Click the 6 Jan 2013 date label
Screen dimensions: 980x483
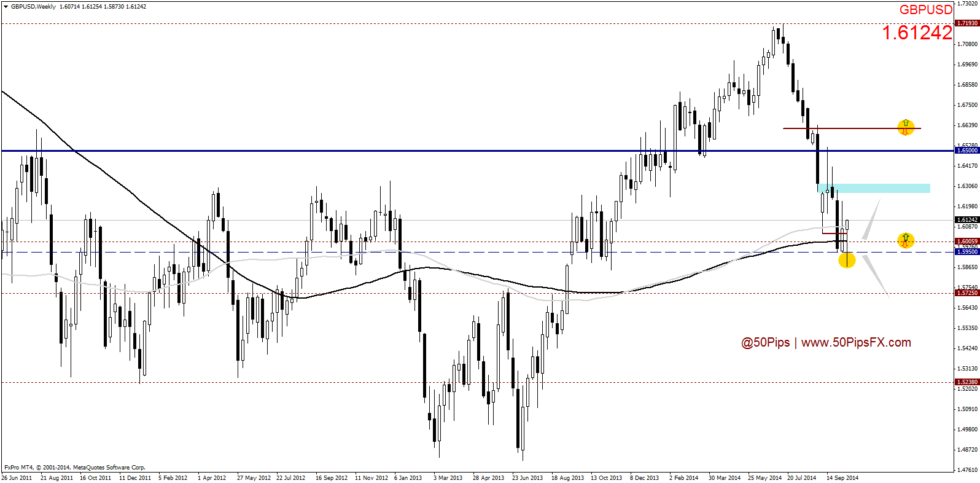pos(408,477)
